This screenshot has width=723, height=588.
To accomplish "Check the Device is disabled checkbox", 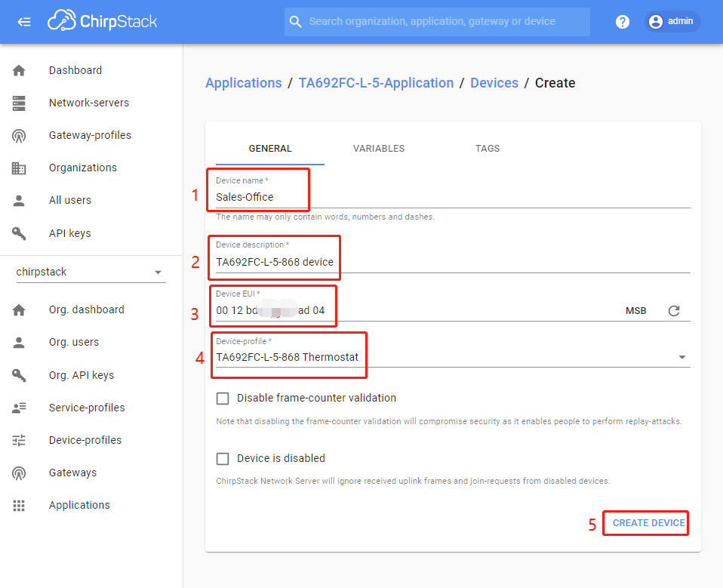I will coord(223,458).
